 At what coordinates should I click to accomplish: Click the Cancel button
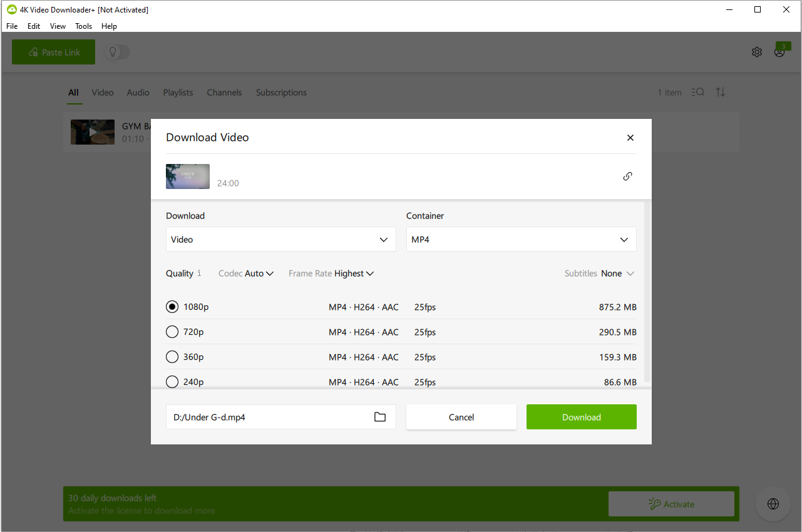(461, 417)
